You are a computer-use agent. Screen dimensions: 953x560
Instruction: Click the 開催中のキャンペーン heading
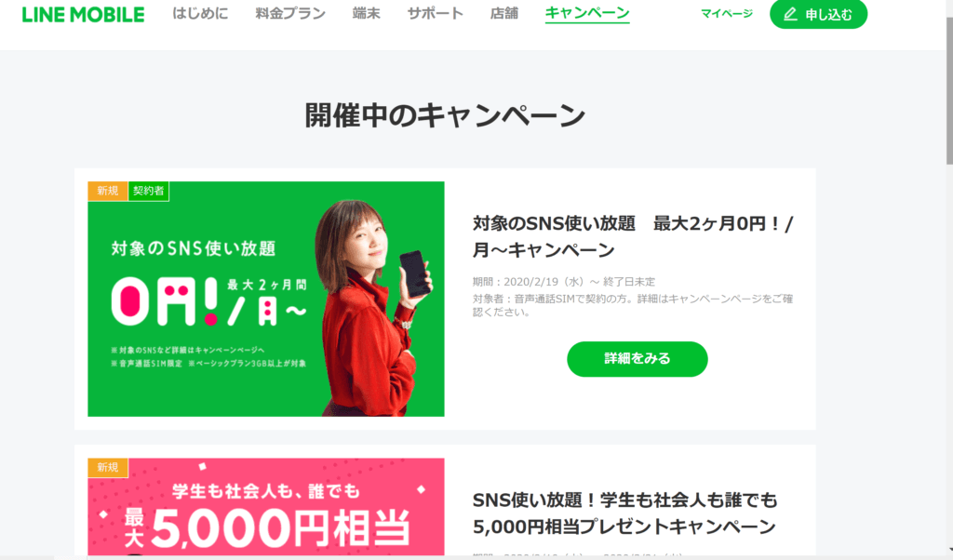pos(445,115)
